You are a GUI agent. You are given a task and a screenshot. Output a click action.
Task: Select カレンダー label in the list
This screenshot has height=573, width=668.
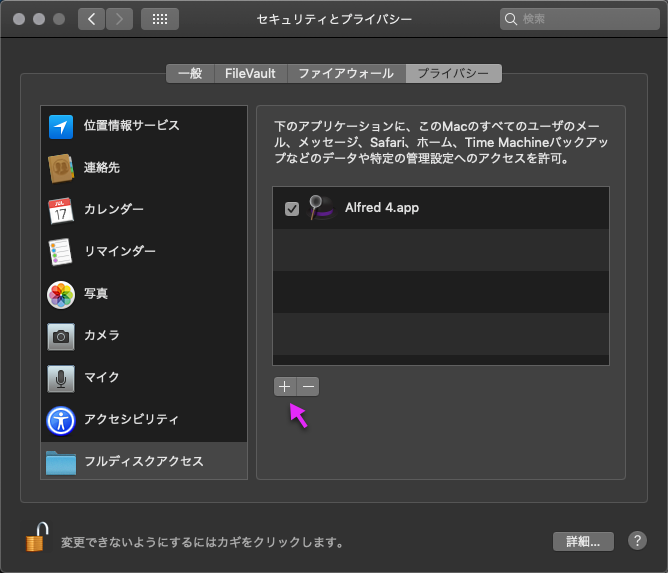coord(114,209)
